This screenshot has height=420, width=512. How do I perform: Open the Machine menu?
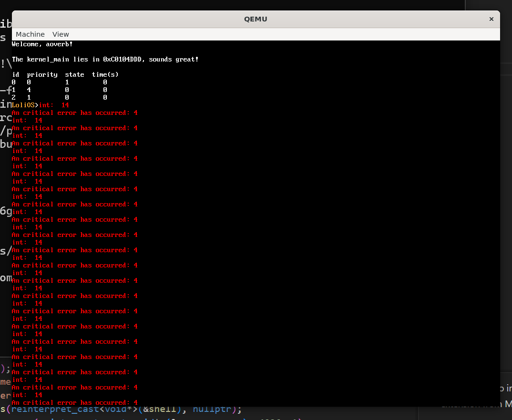(x=30, y=34)
